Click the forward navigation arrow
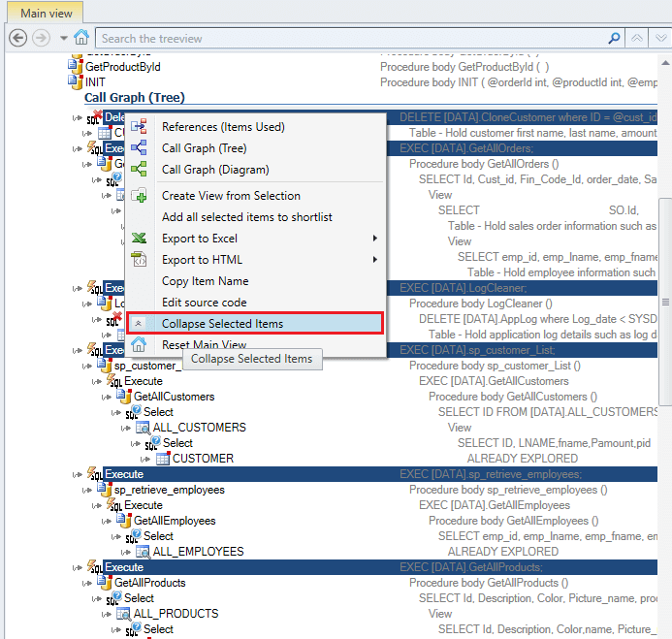672x639 pixels. 41,38
